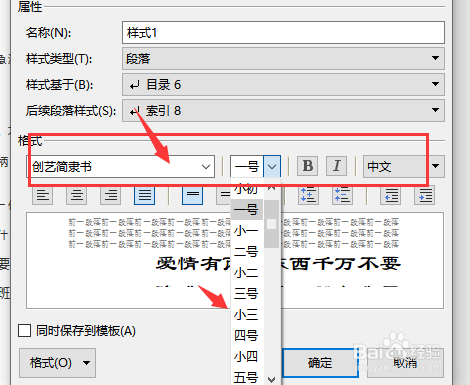Click the 取消 cancel button
The width and height of the screenshot is (470, 385).
(x=405, y=363)
